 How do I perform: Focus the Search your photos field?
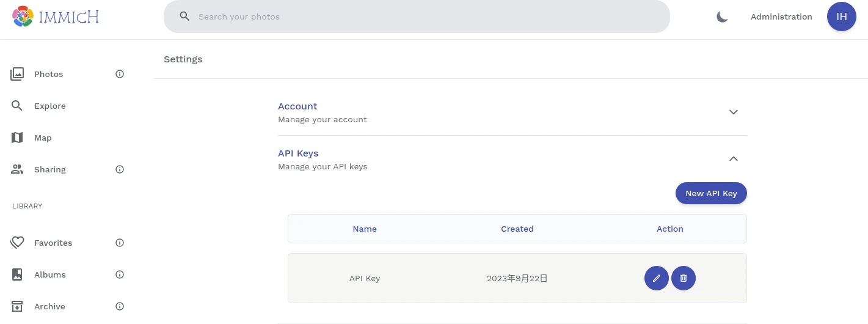tap(428, 17)
